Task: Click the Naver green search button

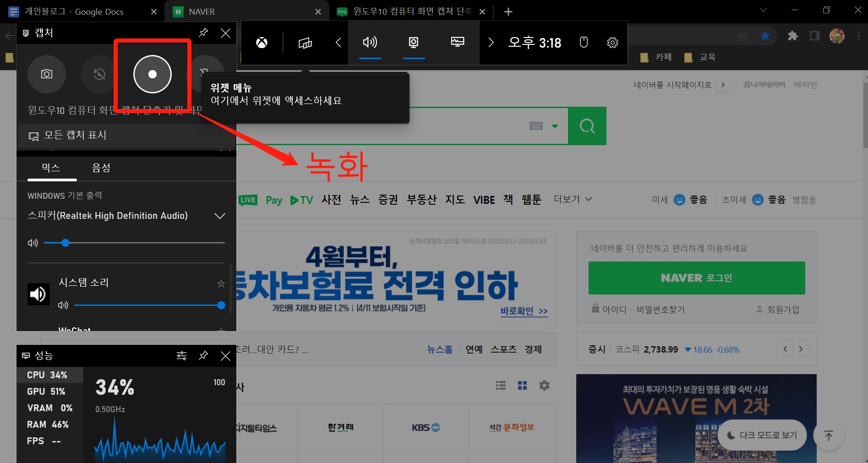Action: click(587, 126)
